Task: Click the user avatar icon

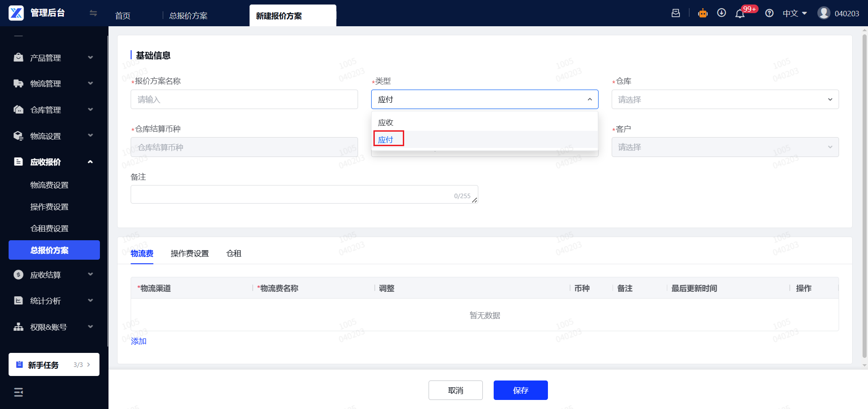Action: (824, 13)
